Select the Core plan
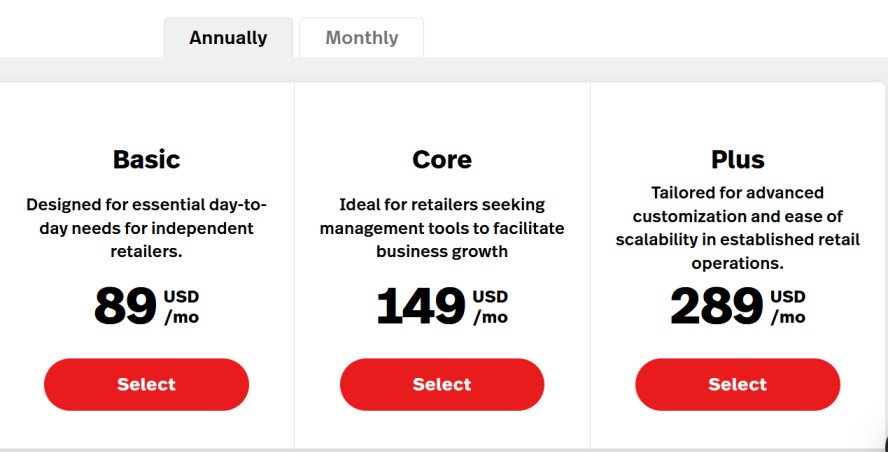Screen dimensions: 888x452 [442, 384]
